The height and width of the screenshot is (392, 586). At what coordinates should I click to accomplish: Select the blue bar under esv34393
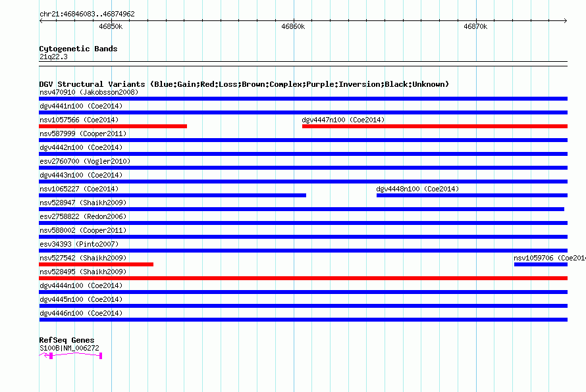(x=303, y=251)
